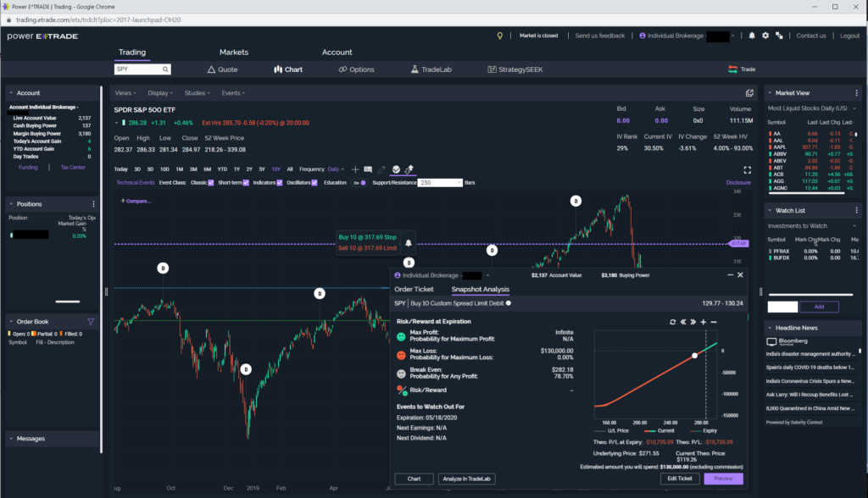Image resolution: width=868 pixels, height=498 pixels.
Task: Shift risk graph right with double-right arrows
Action: click(x=693, y=322)
